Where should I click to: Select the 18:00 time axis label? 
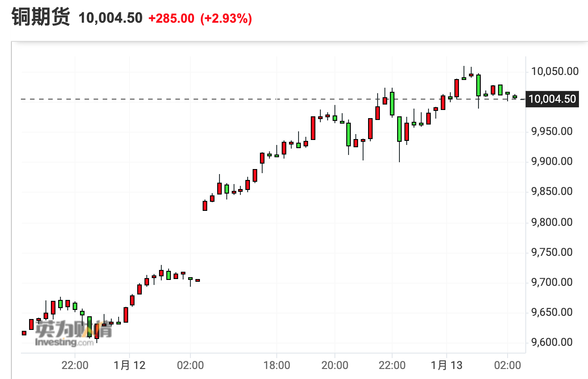coord(277,365)
